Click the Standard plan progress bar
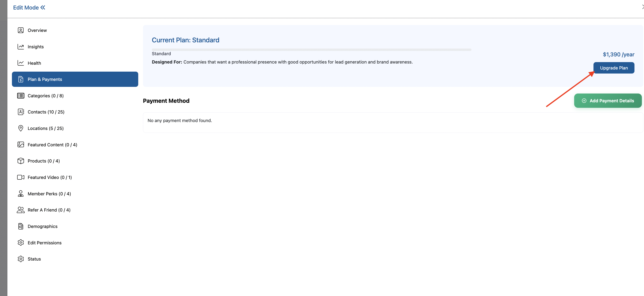 click(311, 50)
